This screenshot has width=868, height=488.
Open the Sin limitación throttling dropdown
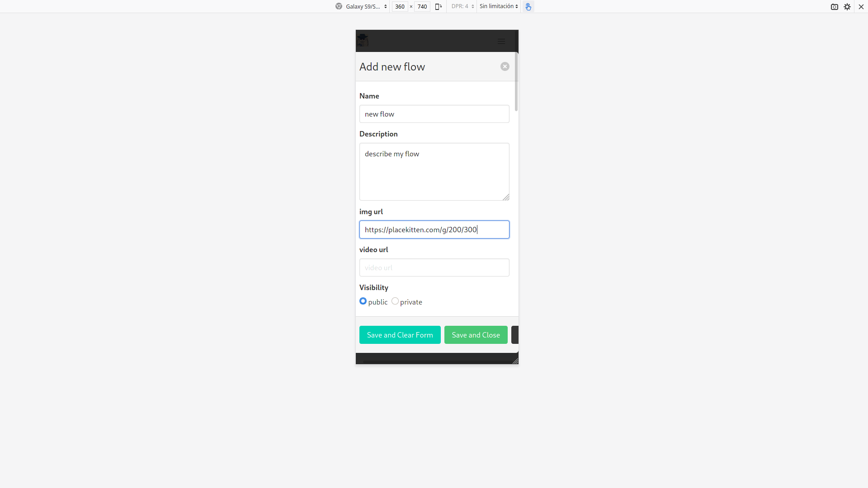(x=499, y=6)
